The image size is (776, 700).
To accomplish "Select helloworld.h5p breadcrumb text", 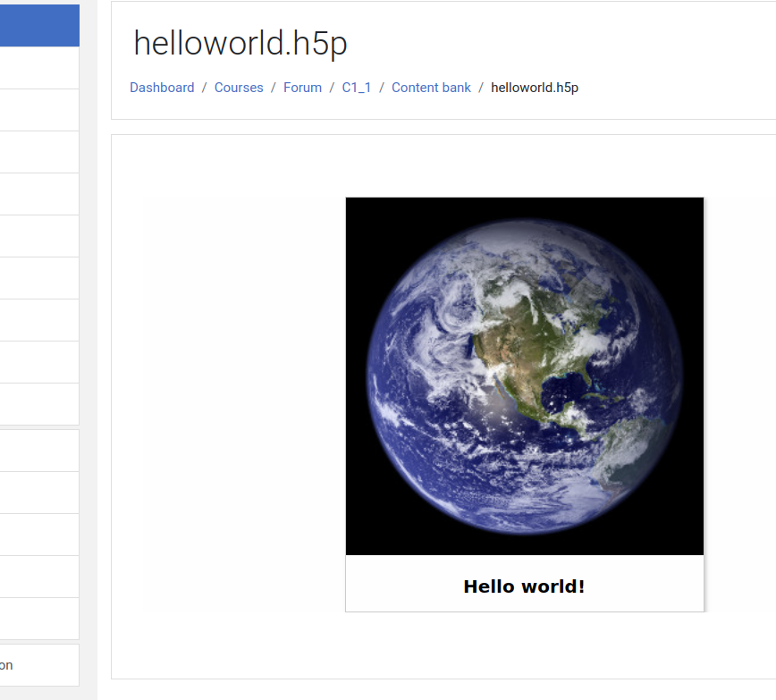I will click(x=535, y=88).
